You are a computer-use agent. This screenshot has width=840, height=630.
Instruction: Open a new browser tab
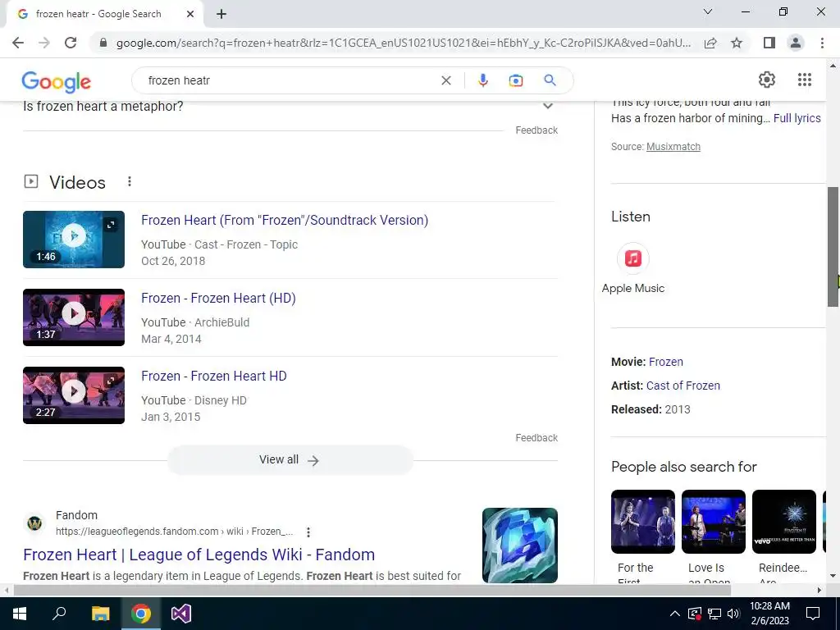tap(221, 14)
